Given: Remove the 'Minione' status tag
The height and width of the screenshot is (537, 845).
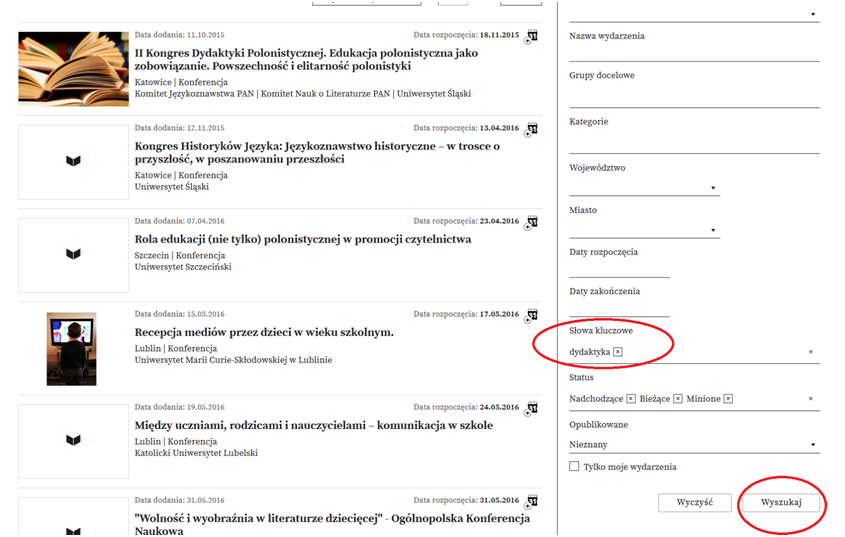Looking at the screenshot, I should point(728,399).
